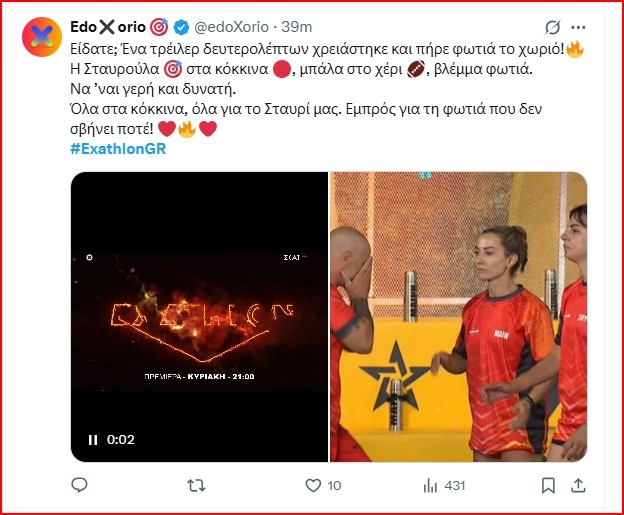
Task: Open the 39m timestamp link
Action: point(296,27)
